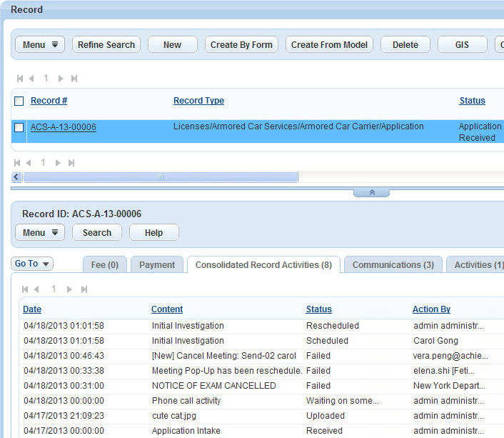Go to first page in record list top pager
Screen dimensions: 504x438
(x=20, y=79)
